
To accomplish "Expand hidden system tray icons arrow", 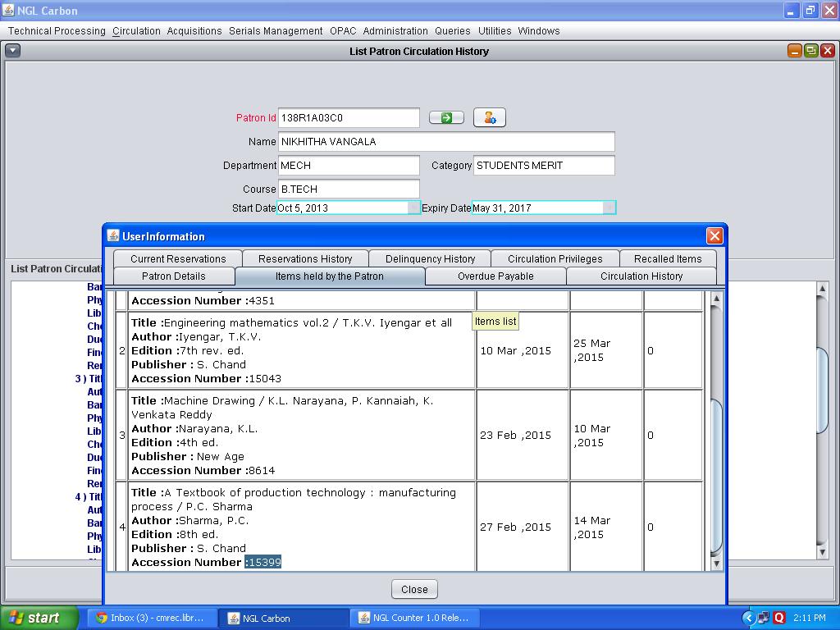I will coord(748,618).
